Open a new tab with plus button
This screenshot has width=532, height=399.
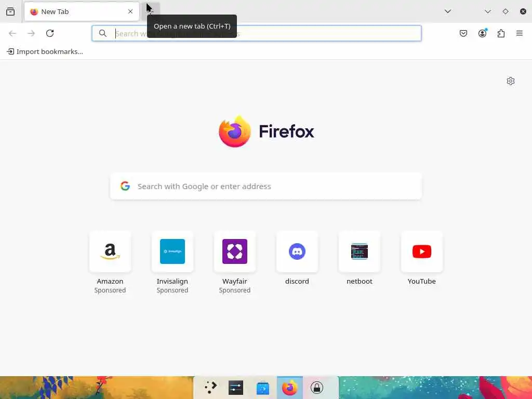(151, 11)
